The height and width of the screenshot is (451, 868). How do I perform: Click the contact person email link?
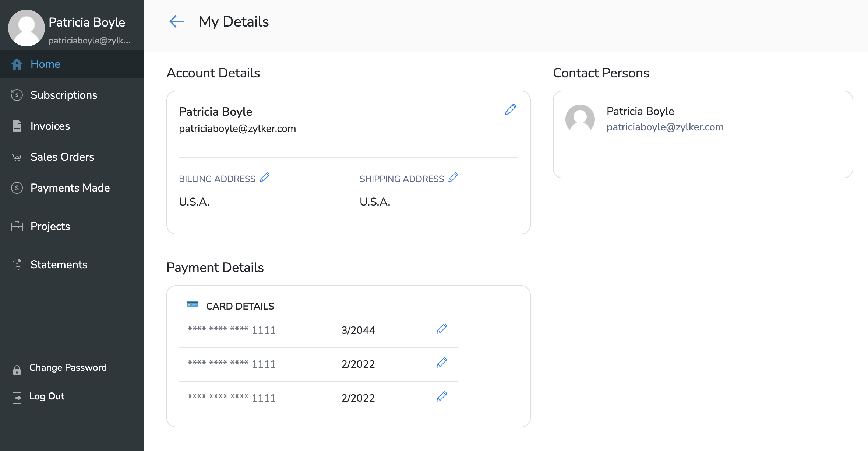665,127
